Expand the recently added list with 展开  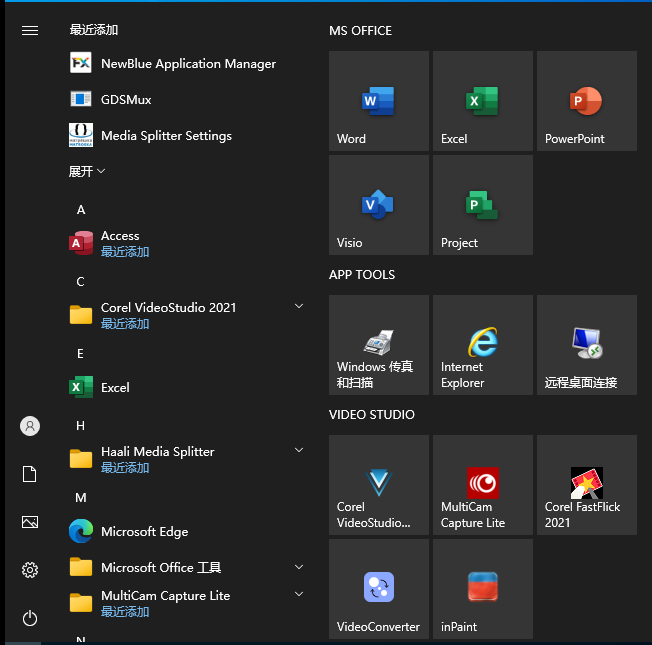[87, 171]
